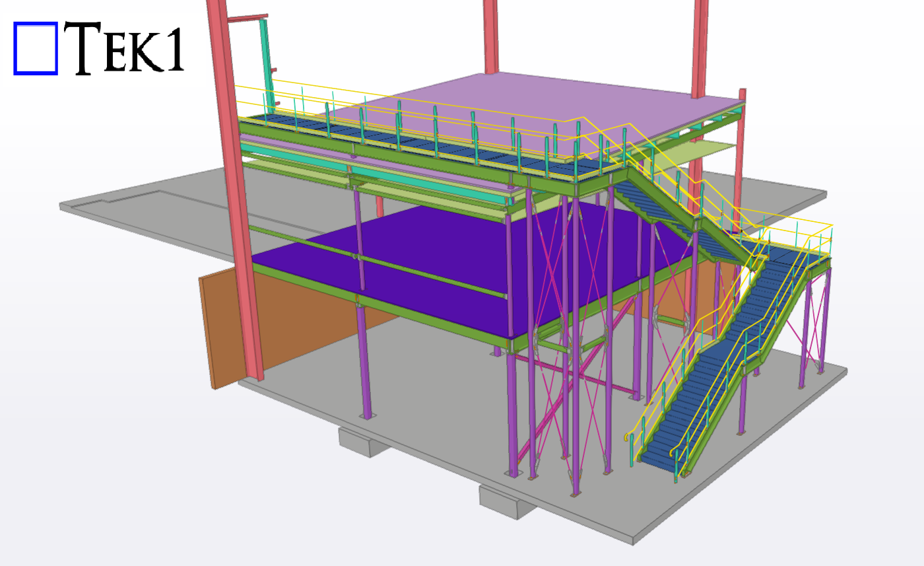Image resolution: width=924 pixels, height=566 pixels.
Task: Pick the yellow handrail end at stair bottom
Action: tap(628, 437)
